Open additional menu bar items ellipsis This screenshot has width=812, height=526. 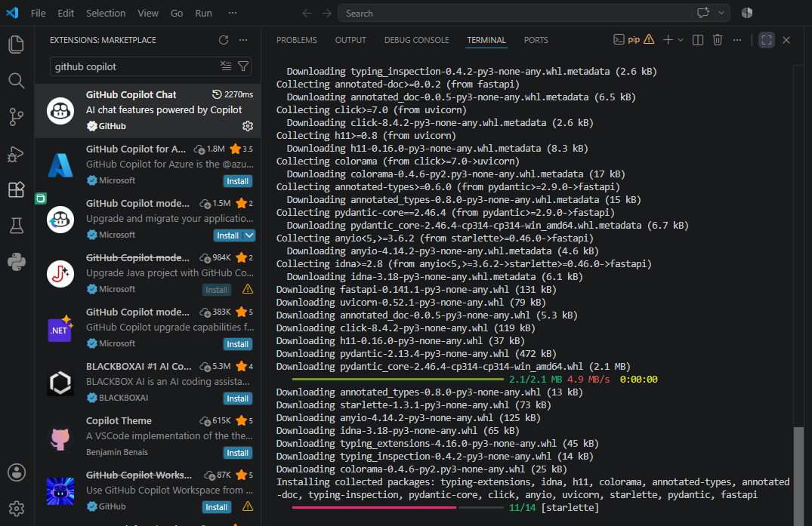coord(233,13)
